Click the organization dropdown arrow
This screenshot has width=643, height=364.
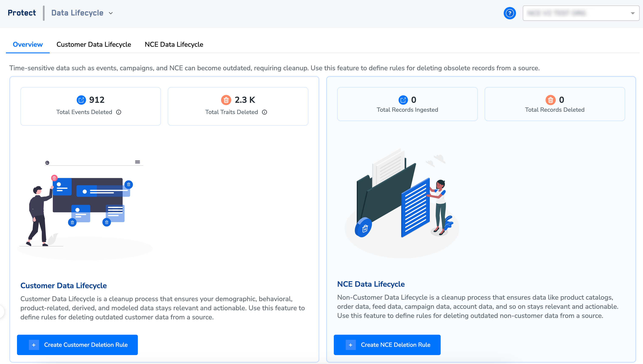tap(633, 13)
